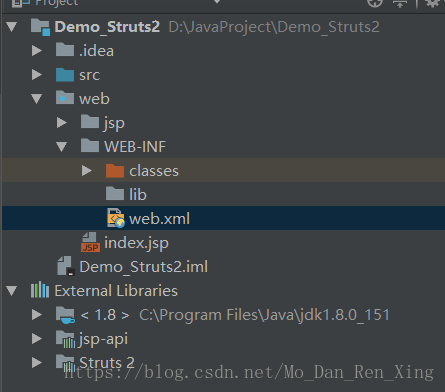Click the web resource folder icon
445x392 pixels.
[65, 98]
